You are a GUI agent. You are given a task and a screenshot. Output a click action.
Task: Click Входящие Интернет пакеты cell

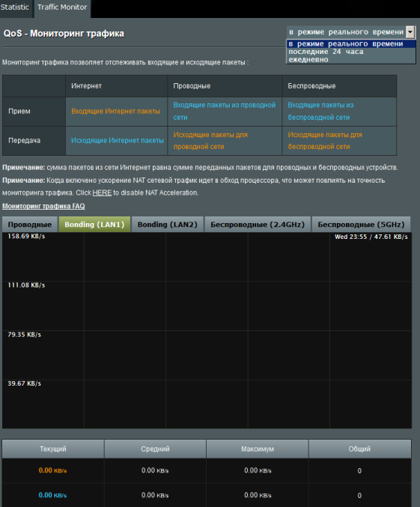(116, 112)
